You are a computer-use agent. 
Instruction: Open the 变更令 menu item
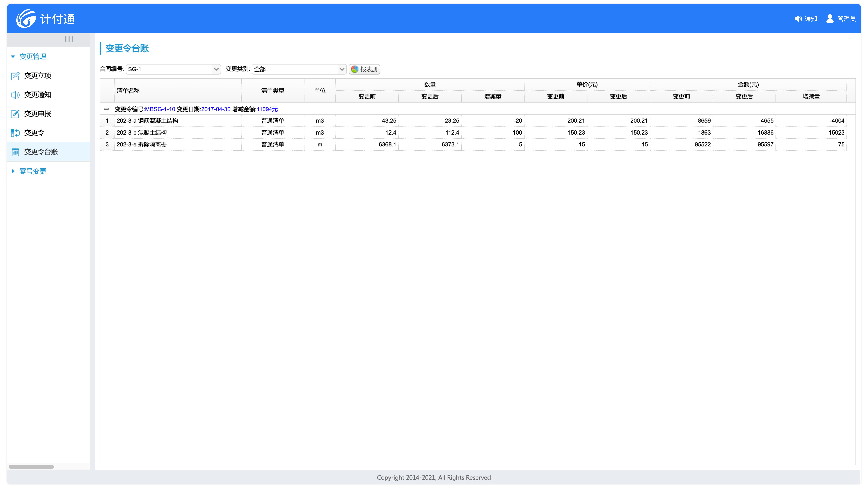pos(34,133)
